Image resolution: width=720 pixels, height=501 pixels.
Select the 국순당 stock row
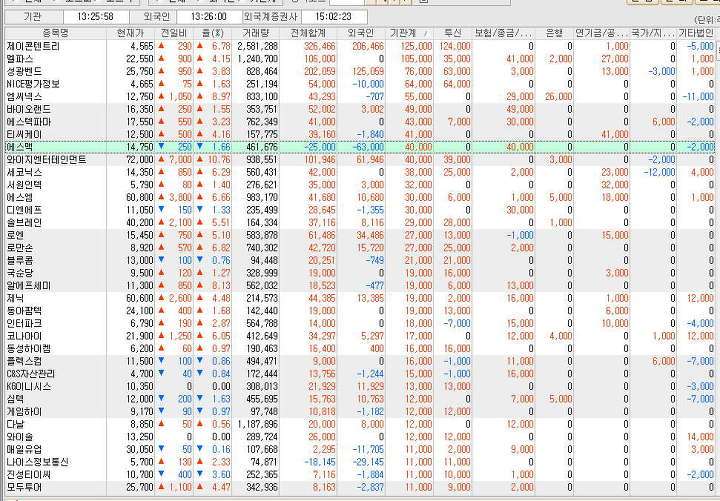point(360,273)
